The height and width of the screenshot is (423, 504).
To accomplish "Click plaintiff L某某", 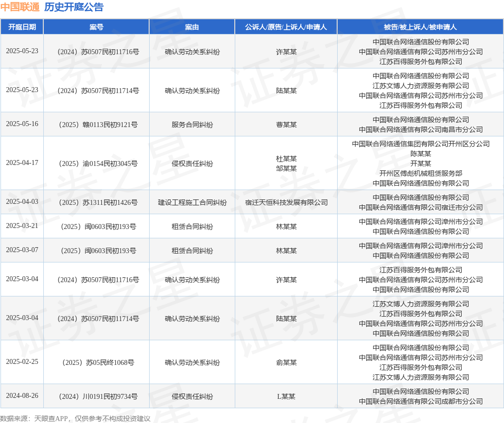I will (286, 396).
